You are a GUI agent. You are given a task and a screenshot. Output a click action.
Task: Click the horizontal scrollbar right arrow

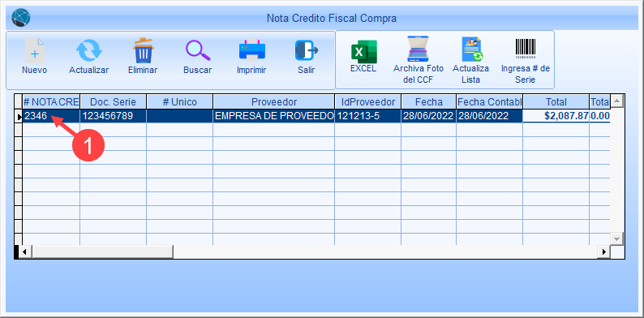[603, 251]
